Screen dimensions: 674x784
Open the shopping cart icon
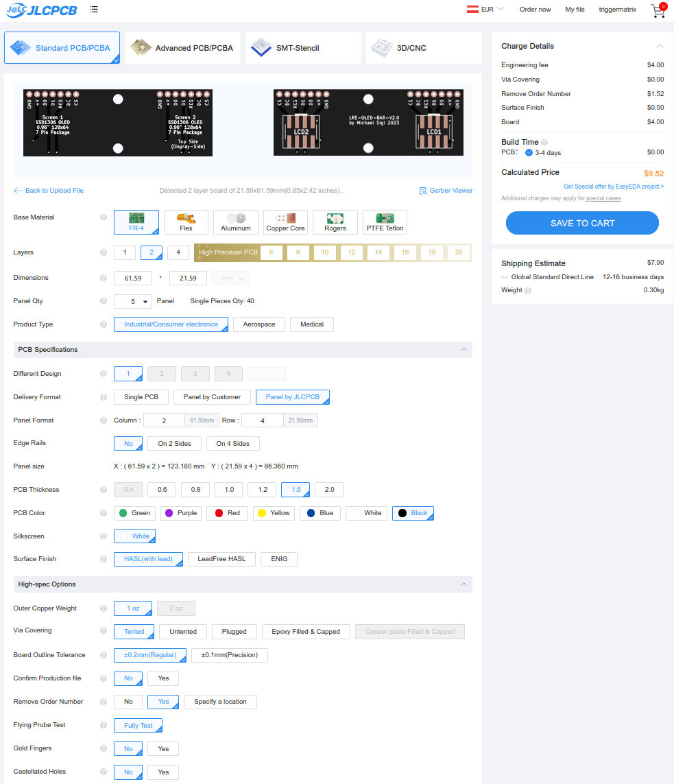click(658, 10)
